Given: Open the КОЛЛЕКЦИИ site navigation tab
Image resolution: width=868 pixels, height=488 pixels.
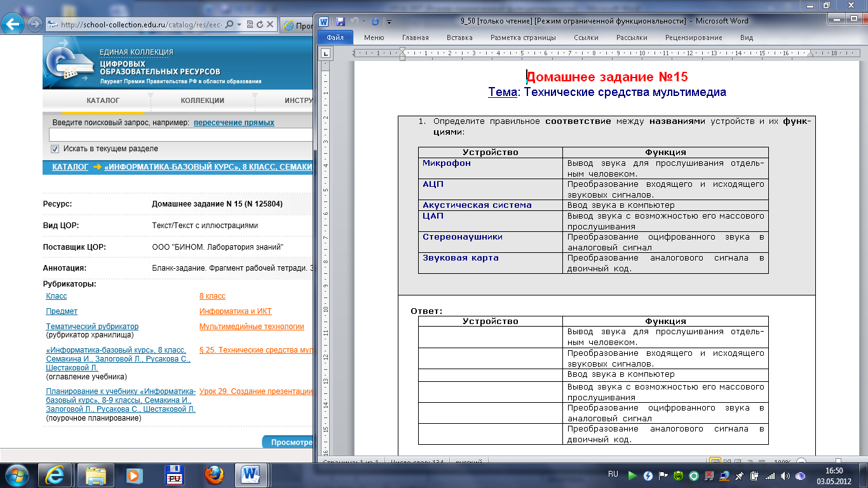Looking at the screenshot, I should 202,100.
